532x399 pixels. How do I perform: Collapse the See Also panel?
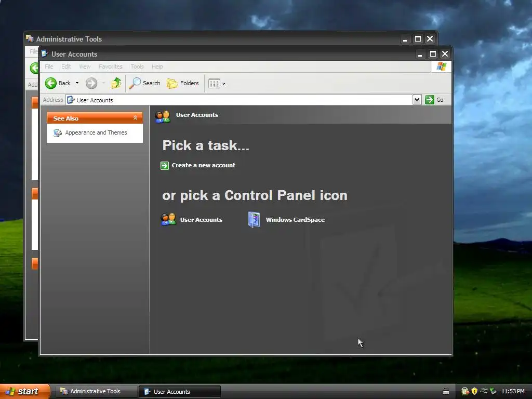[x=135, y=118]
